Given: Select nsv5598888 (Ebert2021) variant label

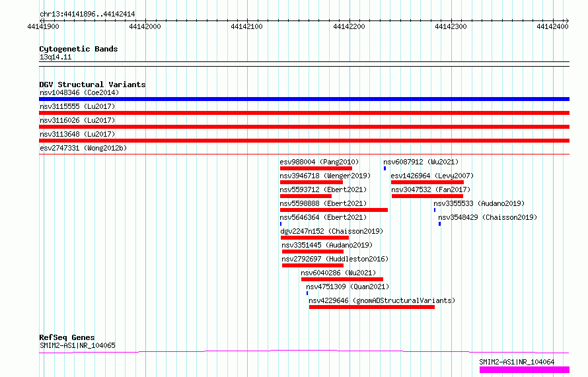Looking at the screenshot, I should (x=323, y=203).
